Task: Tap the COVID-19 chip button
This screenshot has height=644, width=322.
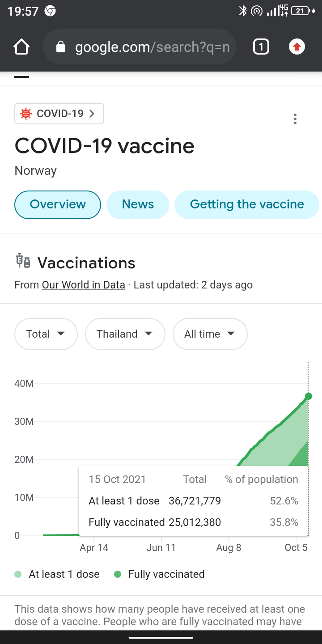Action: click(59, 114)
